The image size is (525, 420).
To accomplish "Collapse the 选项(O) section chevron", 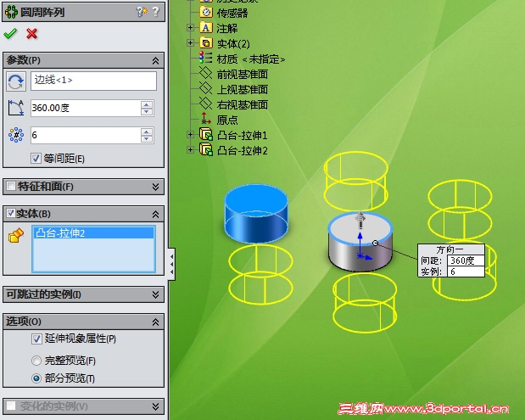I will point(155,322).
